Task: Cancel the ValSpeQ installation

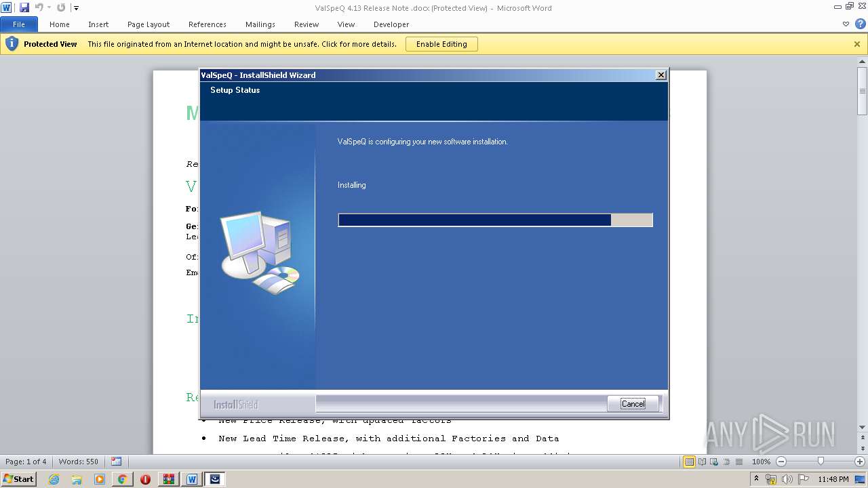Action: pyautogui.click(x=633, y=404)
